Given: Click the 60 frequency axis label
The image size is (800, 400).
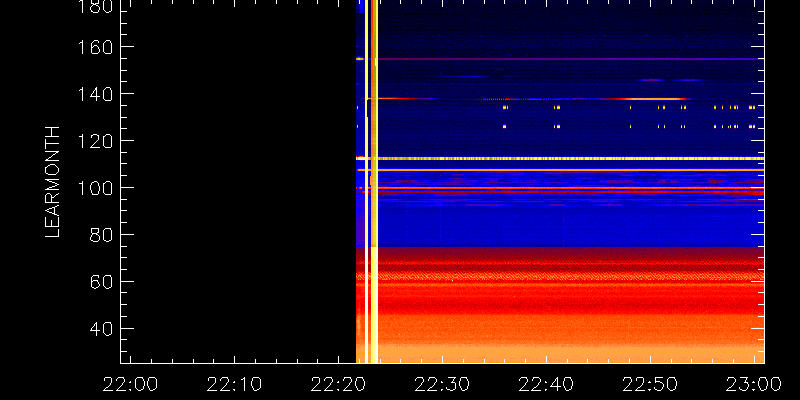Looking at the screenshot, I should click(x=101, y=283).
